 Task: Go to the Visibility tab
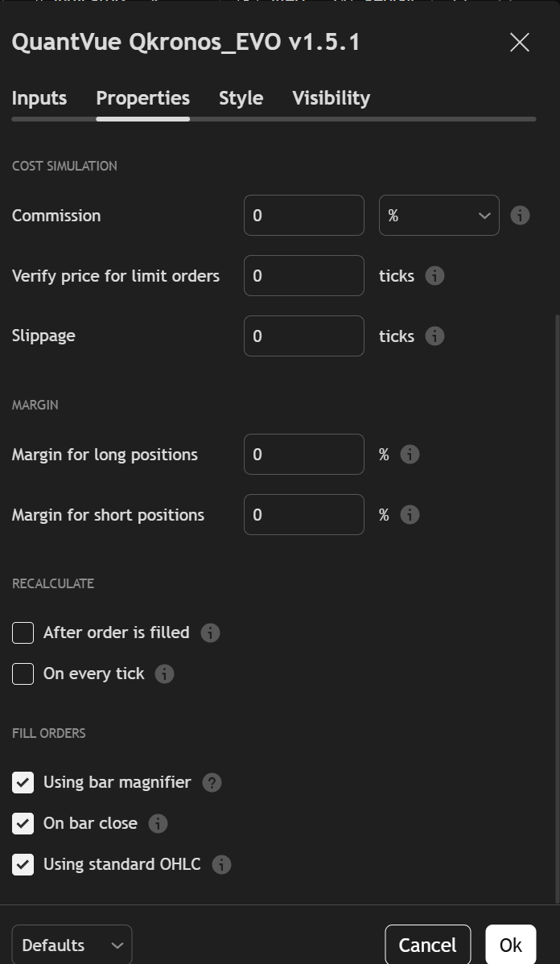(x=331, y=98)
